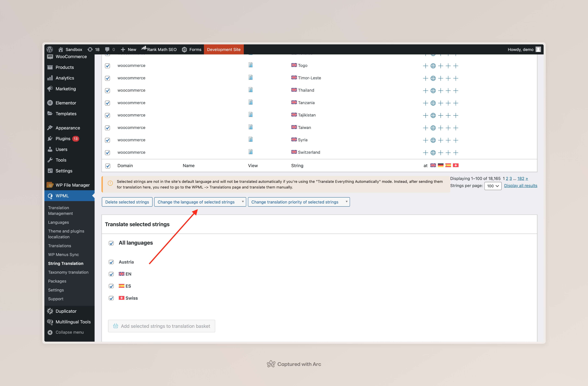Click the Sandbox home icon
Image resolution: width=588 pixels, height=386 pixels.
tap(61, 49)
